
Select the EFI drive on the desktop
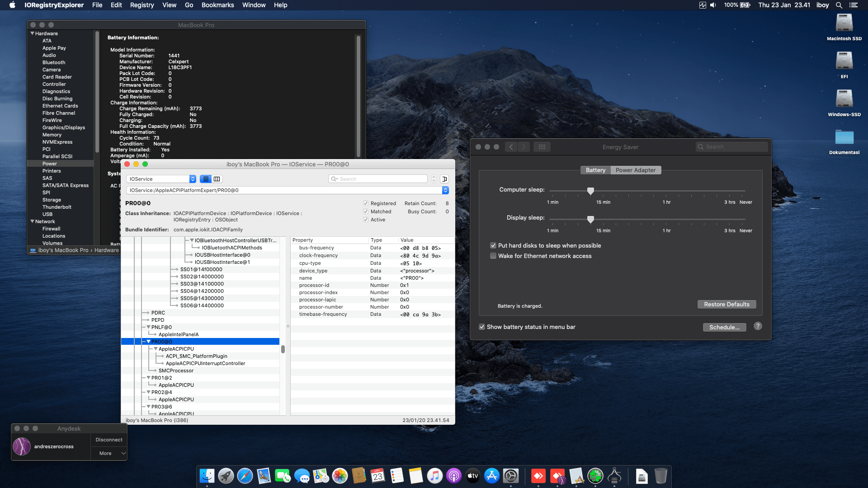[x=844, y=65]
